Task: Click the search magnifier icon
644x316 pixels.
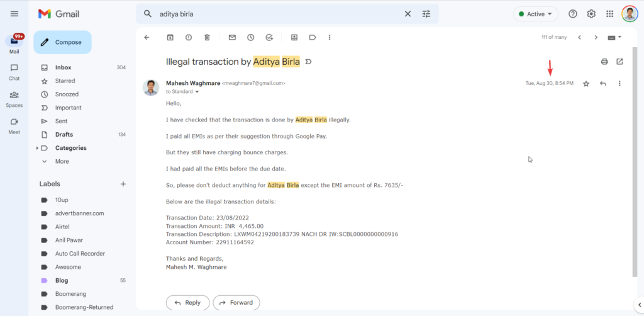Action: [148, 14]
